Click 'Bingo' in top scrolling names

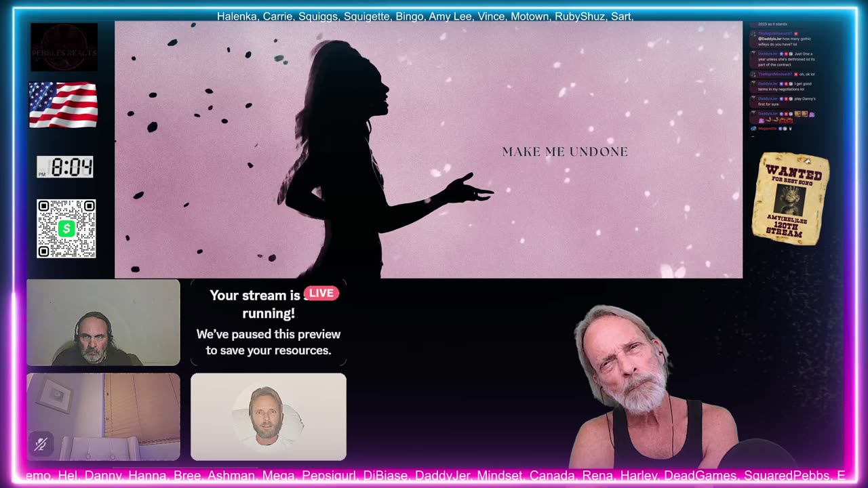pos(409,16)
